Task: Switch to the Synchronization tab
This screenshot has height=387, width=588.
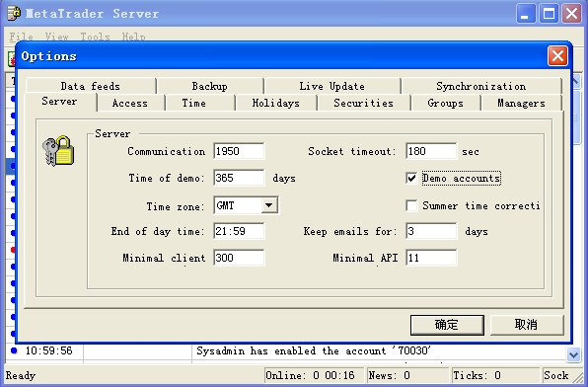Action: click(481, 86)
